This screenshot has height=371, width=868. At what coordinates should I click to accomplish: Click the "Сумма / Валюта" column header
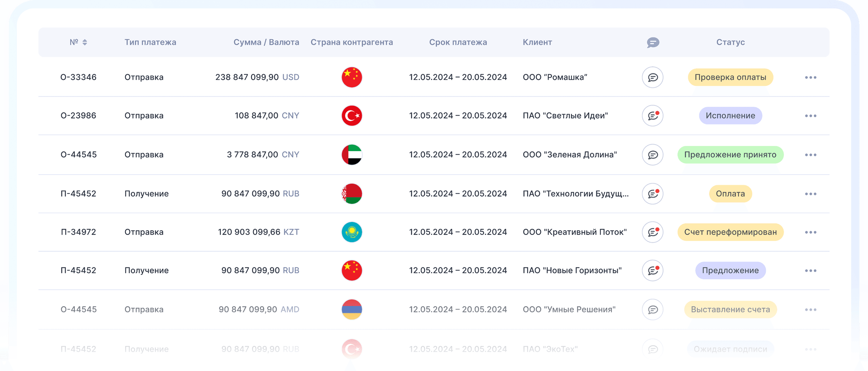[x=266, y=42]
